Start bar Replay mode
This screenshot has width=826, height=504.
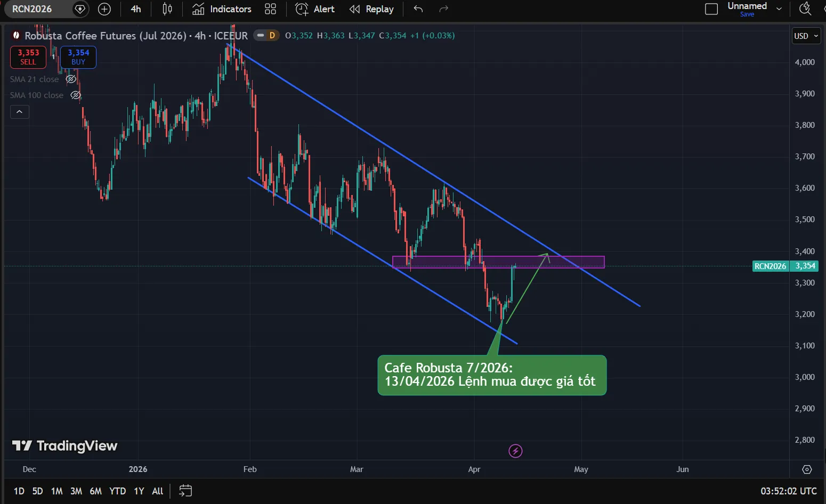click(x=371, y=9)
